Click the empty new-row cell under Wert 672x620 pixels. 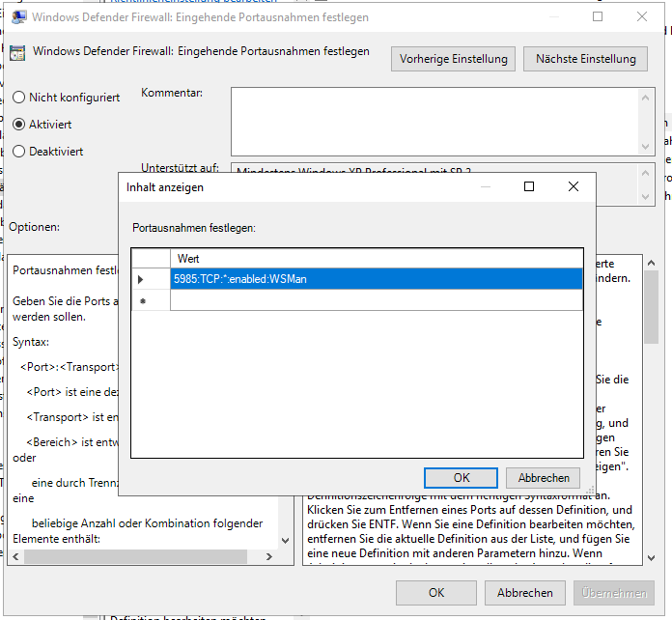(377, 300)
